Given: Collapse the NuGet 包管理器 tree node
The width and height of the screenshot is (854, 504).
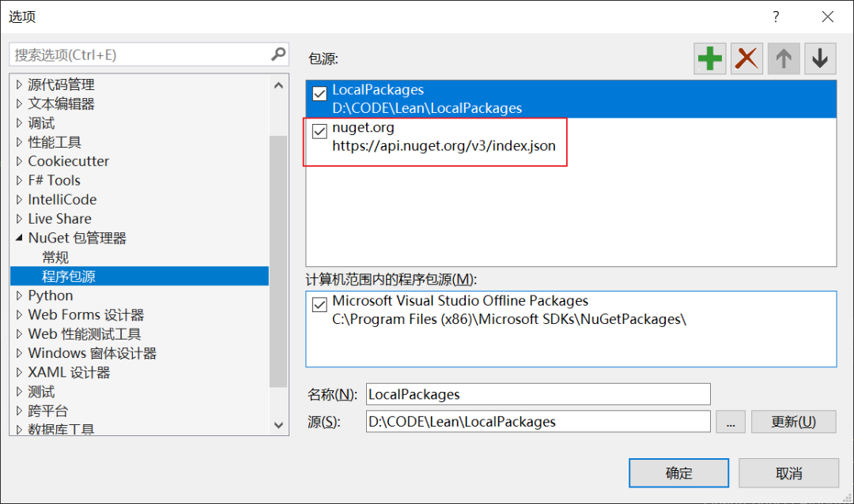Looking at the screenshot, I should [x=19, y=238].
